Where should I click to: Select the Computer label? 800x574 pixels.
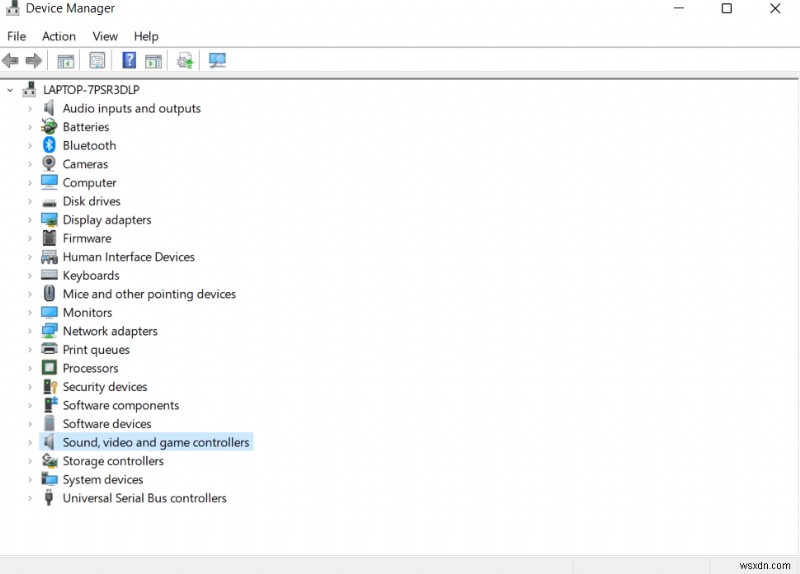coord(89,183)
